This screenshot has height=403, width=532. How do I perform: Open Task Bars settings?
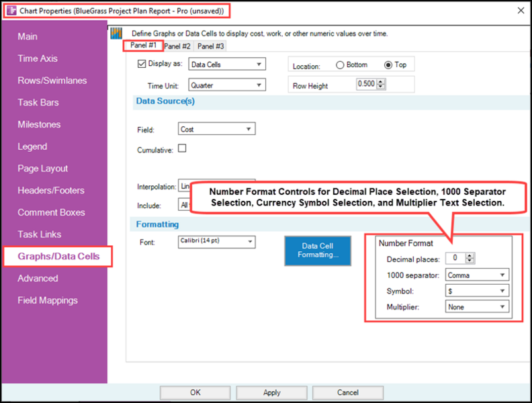coord(38,103)
